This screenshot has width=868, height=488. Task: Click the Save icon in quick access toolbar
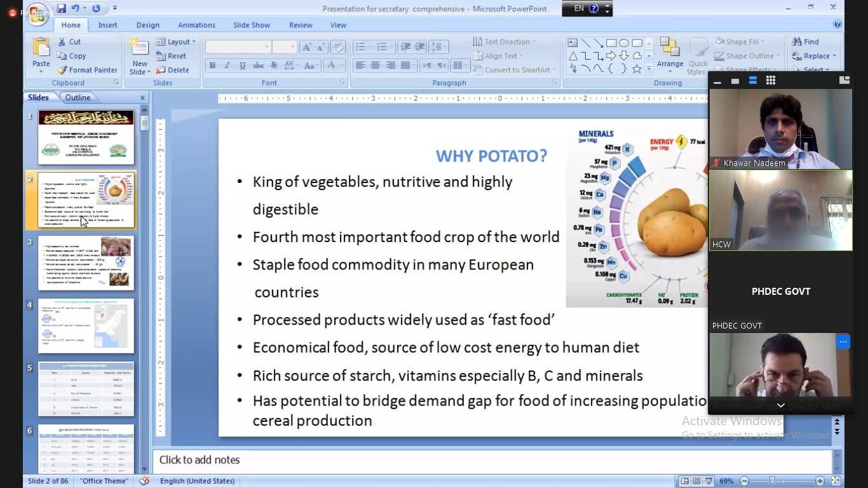coord(62,8)
